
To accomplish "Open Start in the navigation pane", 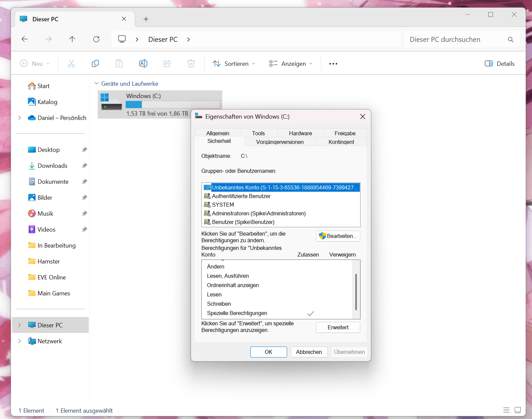I will pyautogui.click(x=39, y=86).
